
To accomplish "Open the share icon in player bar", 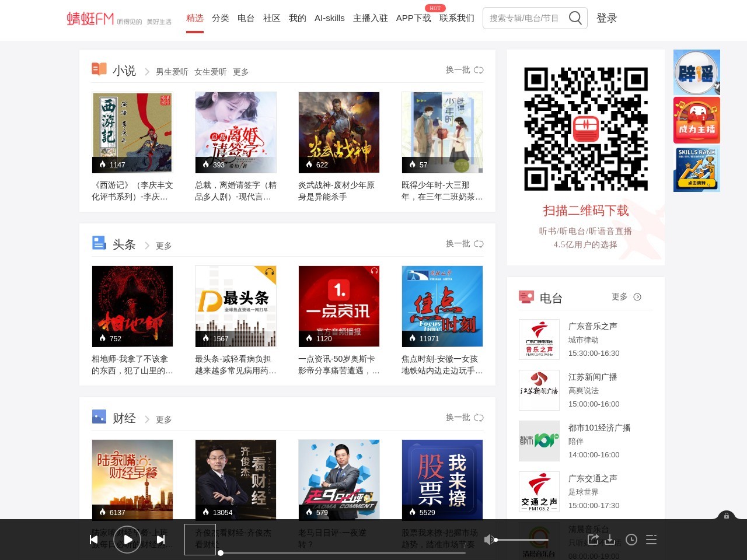I will point(593,540).
